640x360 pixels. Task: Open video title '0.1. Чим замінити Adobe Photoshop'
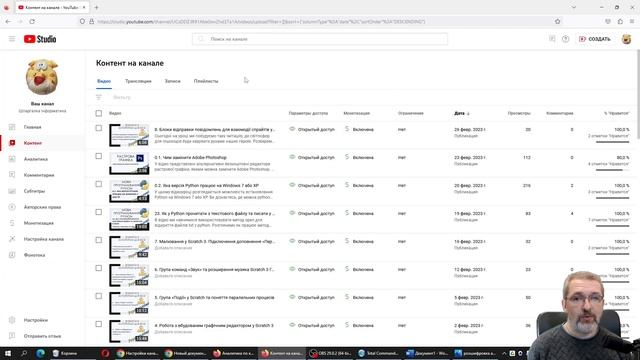pyautogui.click(x=191, y=157)
